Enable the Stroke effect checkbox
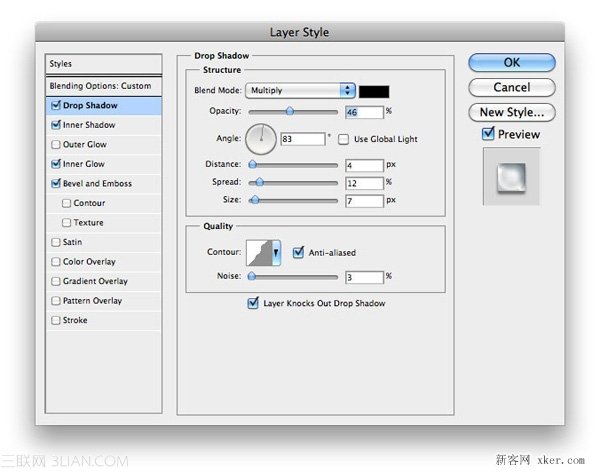 (56, 320)
